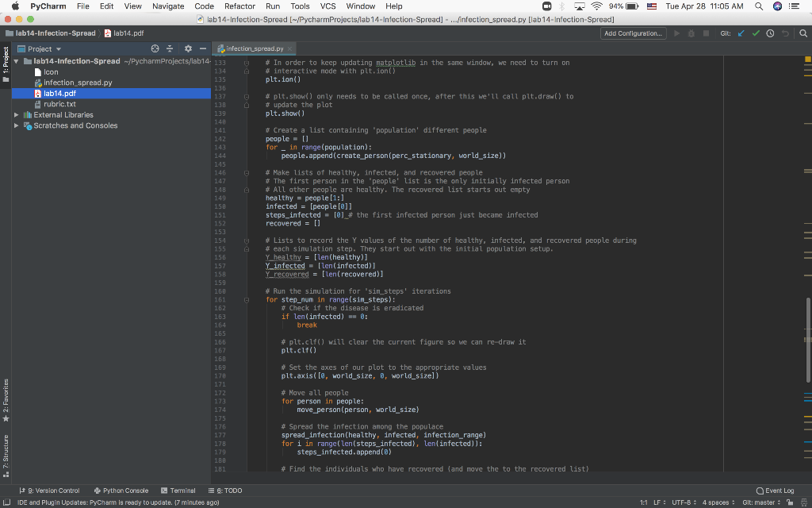Click the 1:1 cursor position indicator
The image size is (812, 508).
644,502
